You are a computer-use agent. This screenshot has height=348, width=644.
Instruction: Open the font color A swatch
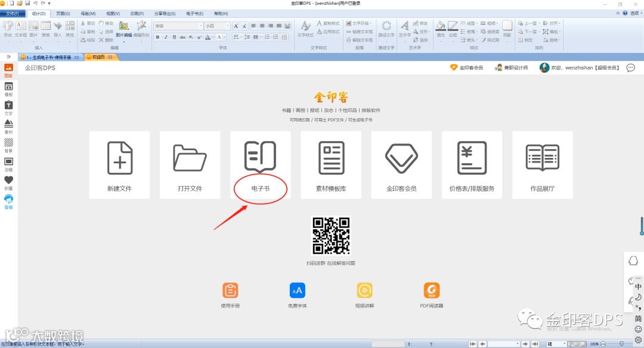point(208,37)
